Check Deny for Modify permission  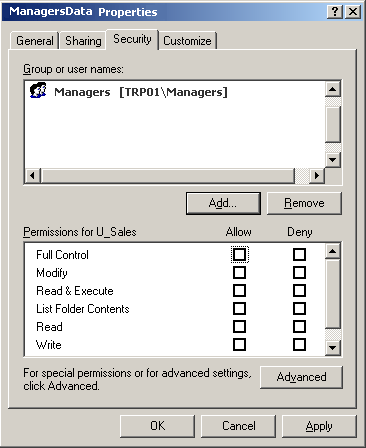(299, 273)
